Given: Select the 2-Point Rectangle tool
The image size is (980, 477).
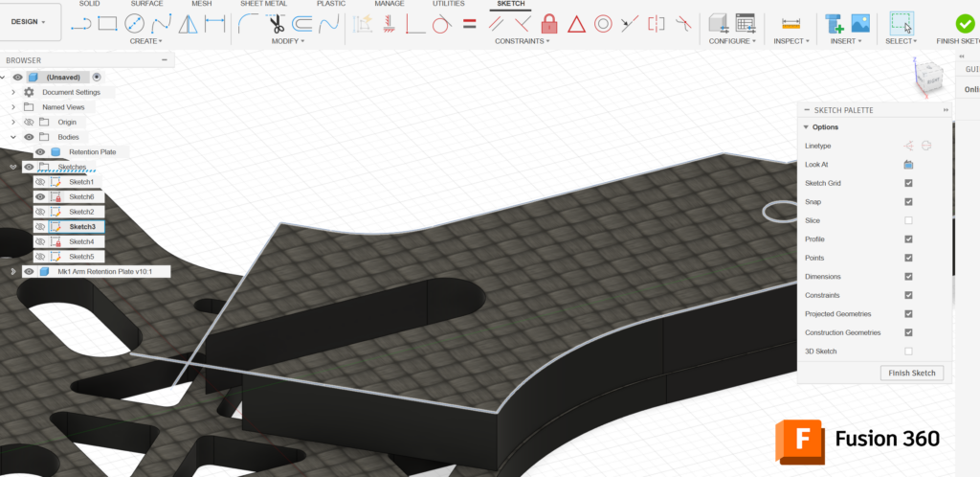Looking at the screenshot, I should [x=107, y=24].
